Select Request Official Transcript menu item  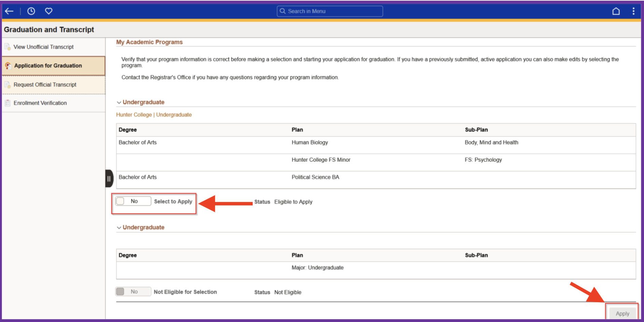45,85
